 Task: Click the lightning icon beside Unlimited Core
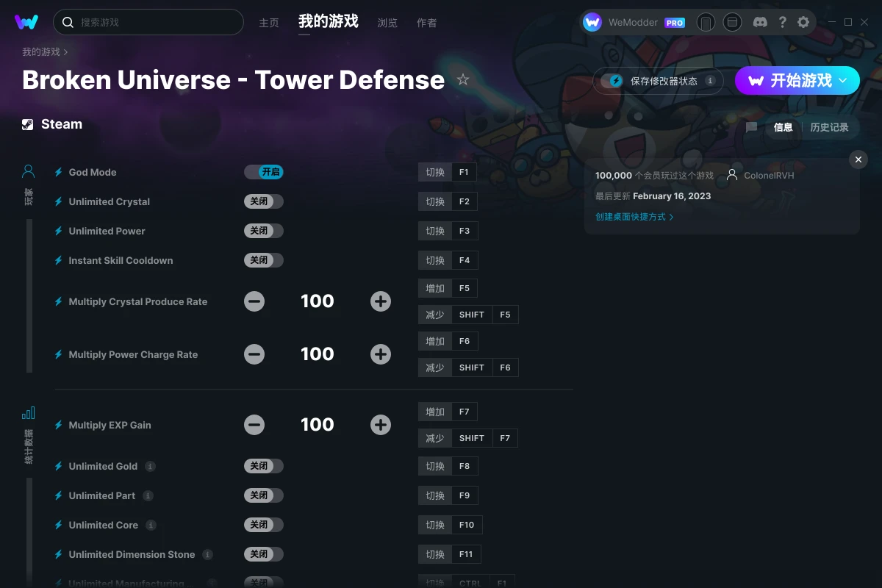tap(59, 525)
